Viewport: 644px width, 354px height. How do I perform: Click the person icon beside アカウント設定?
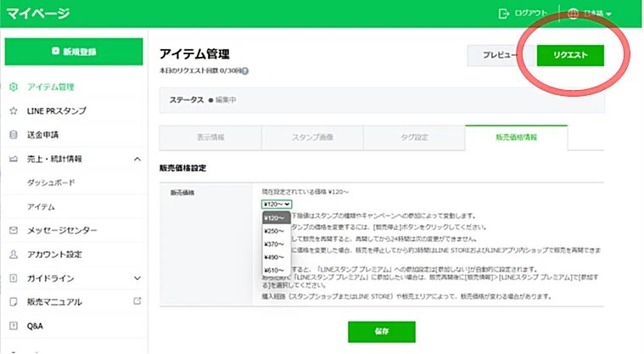(14, 255)
